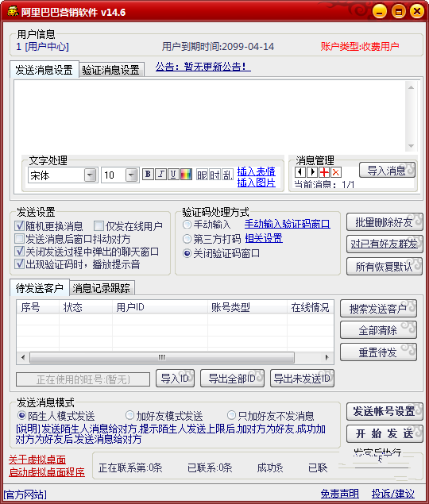Select 手动输入 captcha radio option

[x=187, y=224]
